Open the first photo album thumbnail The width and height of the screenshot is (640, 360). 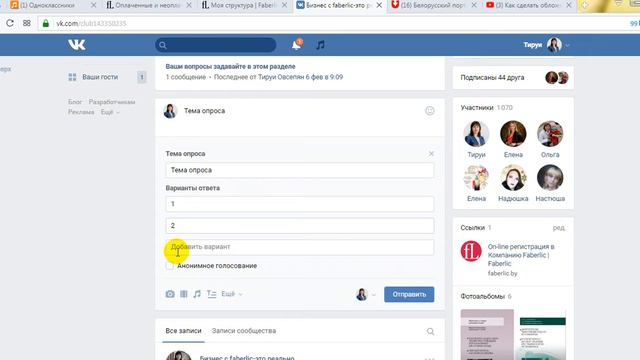click(487, 335)
